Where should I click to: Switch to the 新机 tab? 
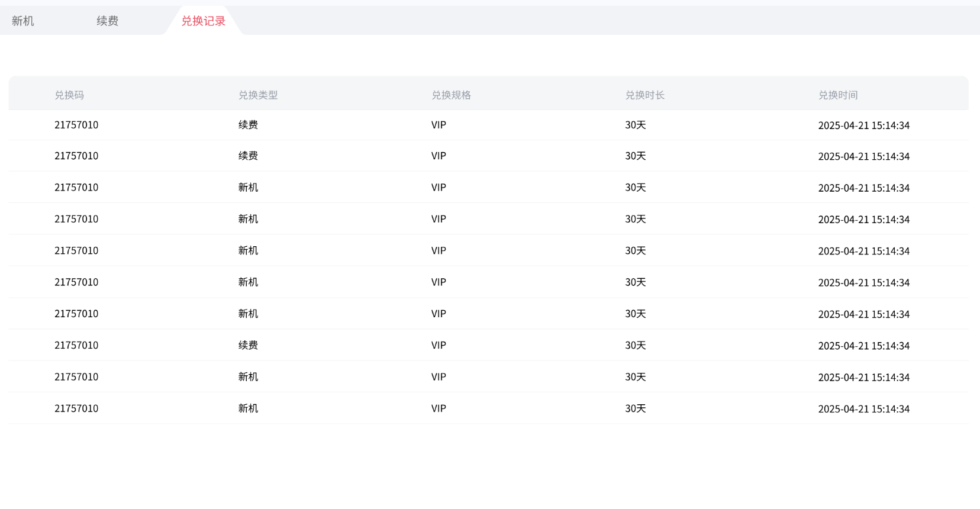click(x=23, y=21)
